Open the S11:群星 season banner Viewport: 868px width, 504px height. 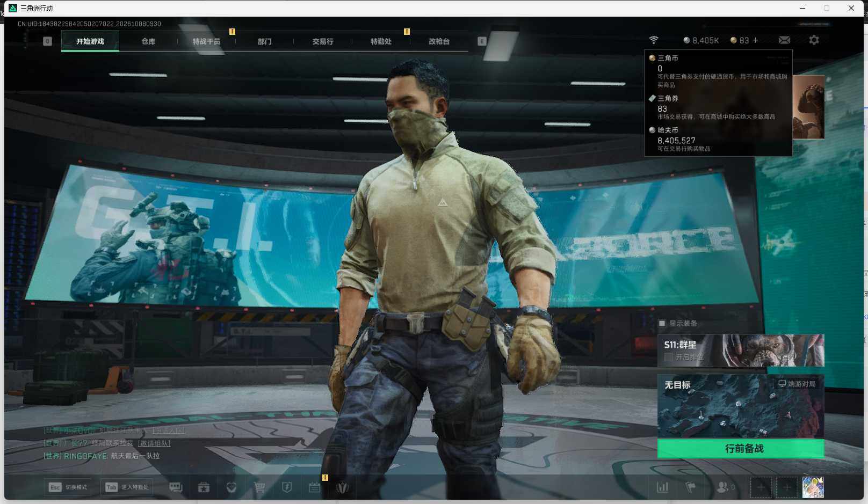[x=741, y=350]
